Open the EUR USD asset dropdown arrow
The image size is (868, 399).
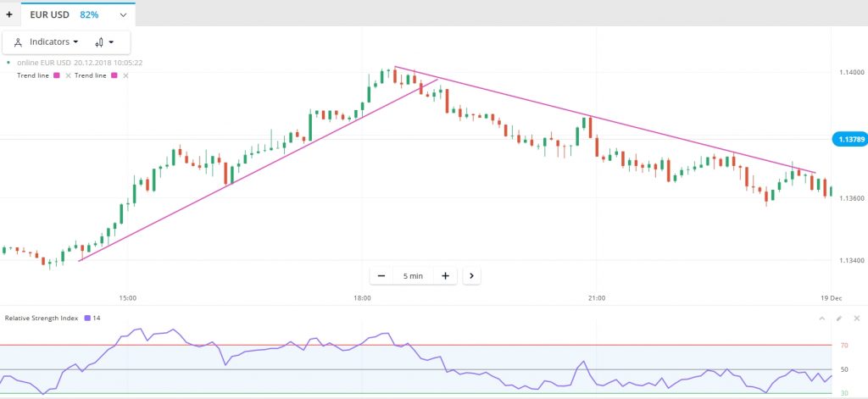[124, 15]
